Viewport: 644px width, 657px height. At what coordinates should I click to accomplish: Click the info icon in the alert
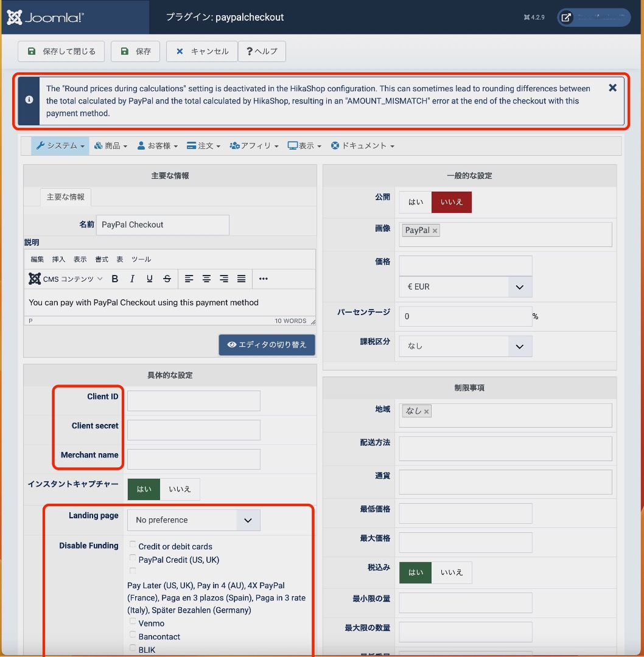pos(29,100)
